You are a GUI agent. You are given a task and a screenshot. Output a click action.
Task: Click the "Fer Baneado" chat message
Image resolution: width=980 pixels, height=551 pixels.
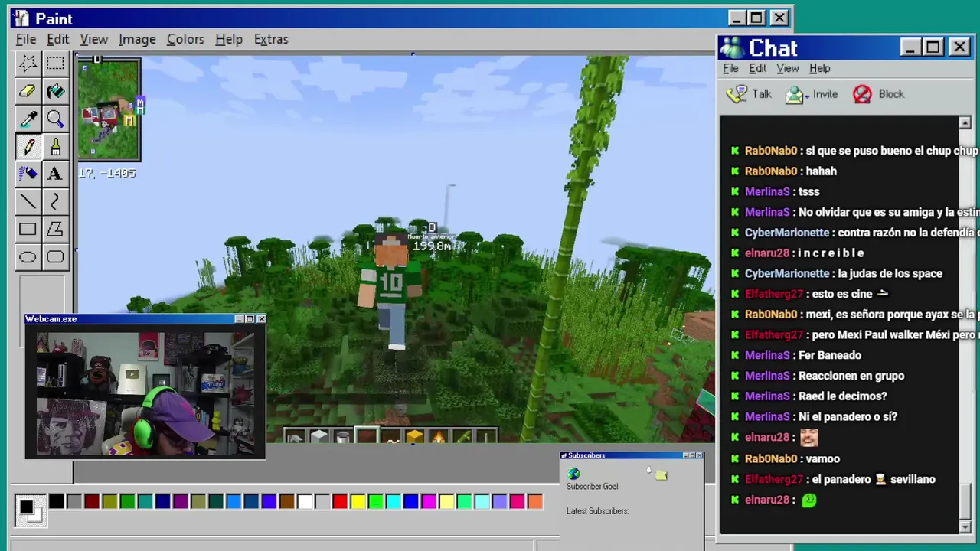click(830, 355)
